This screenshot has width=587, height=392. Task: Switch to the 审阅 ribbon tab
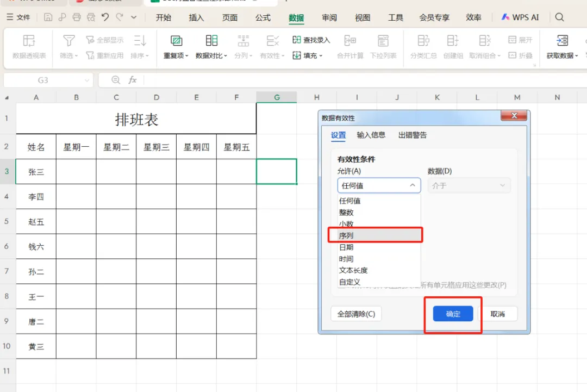click(329, 17)
